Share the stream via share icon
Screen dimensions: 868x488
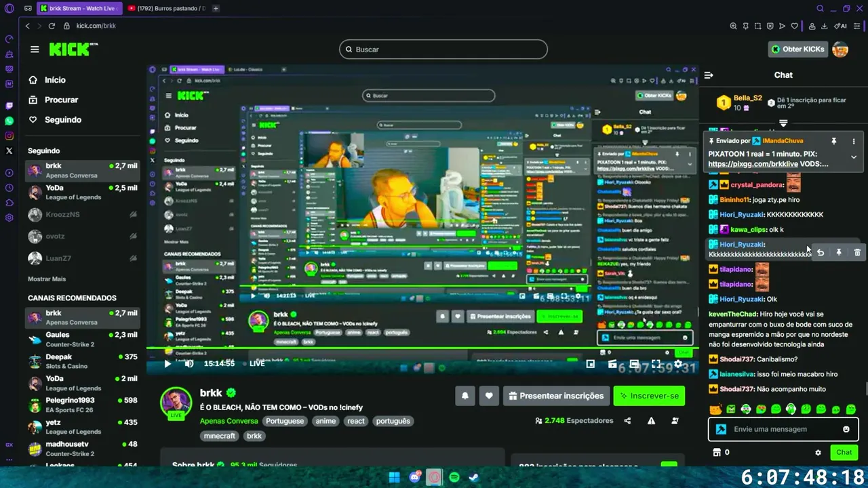coord(627,421)
